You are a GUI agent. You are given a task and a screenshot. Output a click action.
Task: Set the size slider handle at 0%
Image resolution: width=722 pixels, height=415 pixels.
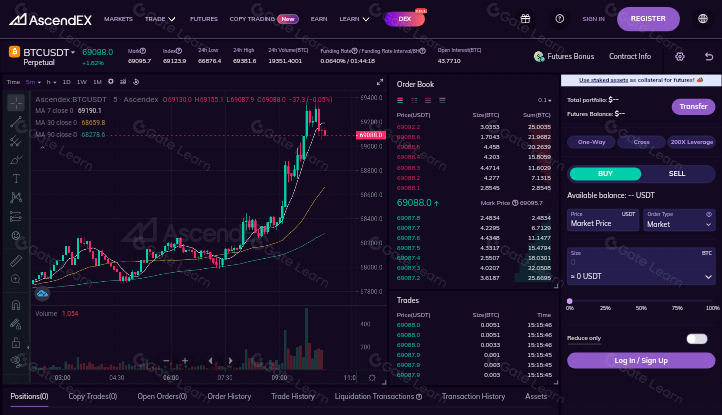coord(570,301)
